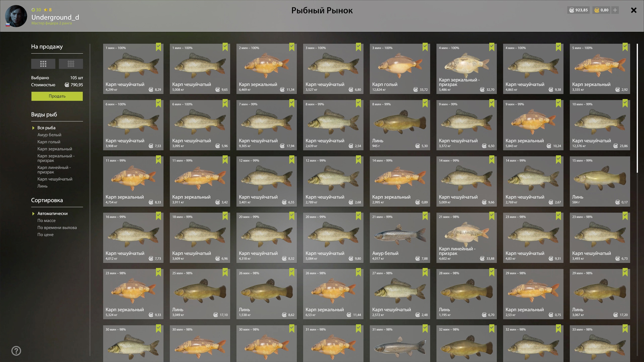Screen dimensions: 644x362
Task: Switch to the large grid view icon
Action: click(x=43, y=64)
